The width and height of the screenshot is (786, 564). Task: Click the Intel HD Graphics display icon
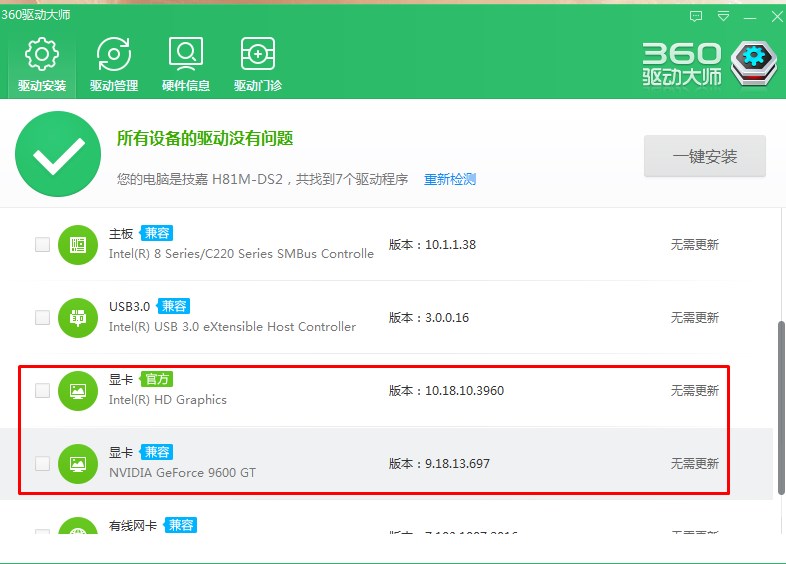click(x=78, y=391)
